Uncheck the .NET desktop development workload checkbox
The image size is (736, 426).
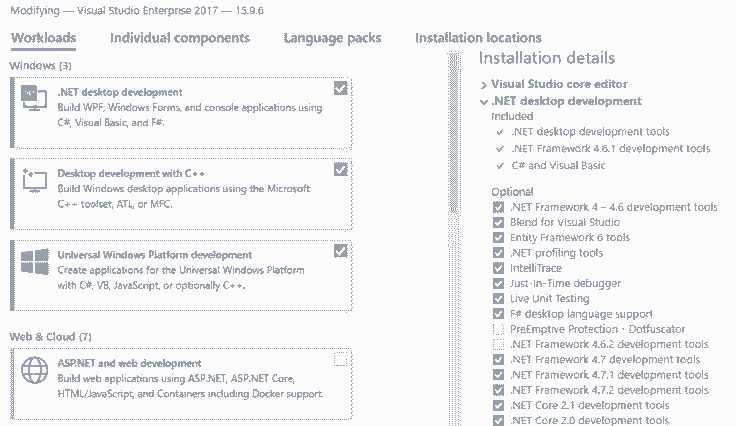pos(341,89)
